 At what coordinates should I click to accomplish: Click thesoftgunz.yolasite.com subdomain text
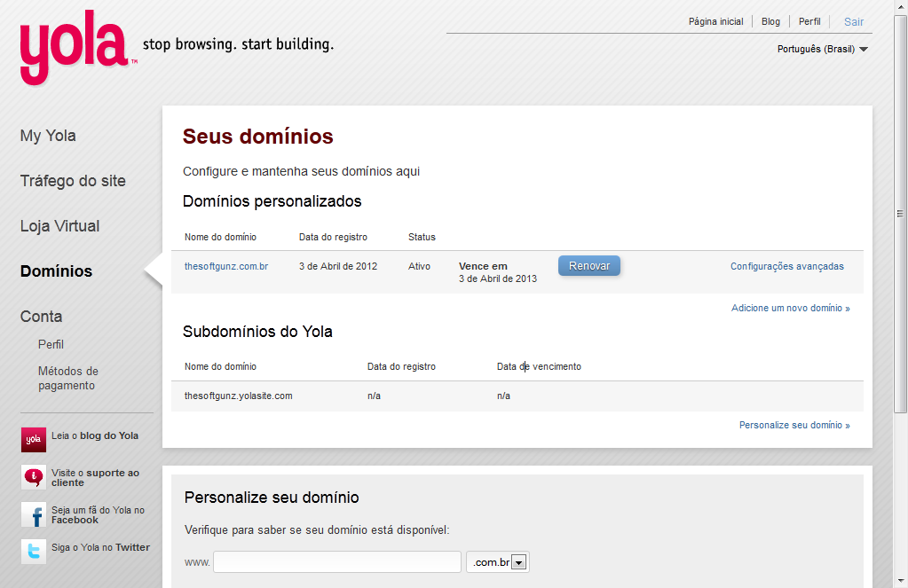[239, 396]
